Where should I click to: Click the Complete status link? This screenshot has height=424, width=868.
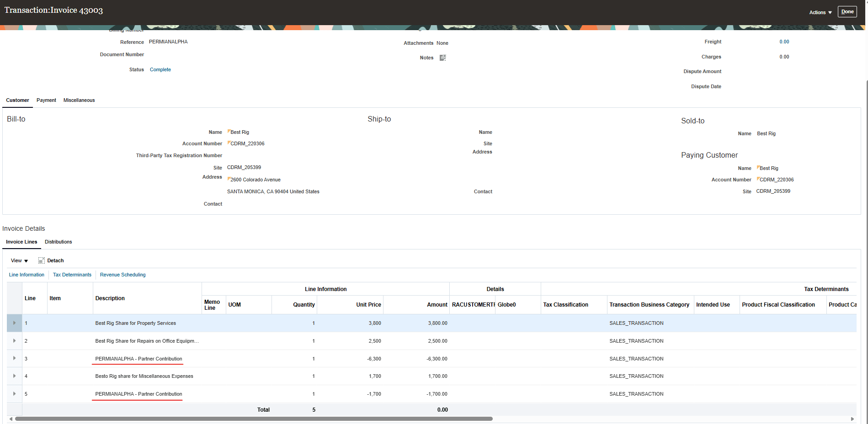pos(160,69)
